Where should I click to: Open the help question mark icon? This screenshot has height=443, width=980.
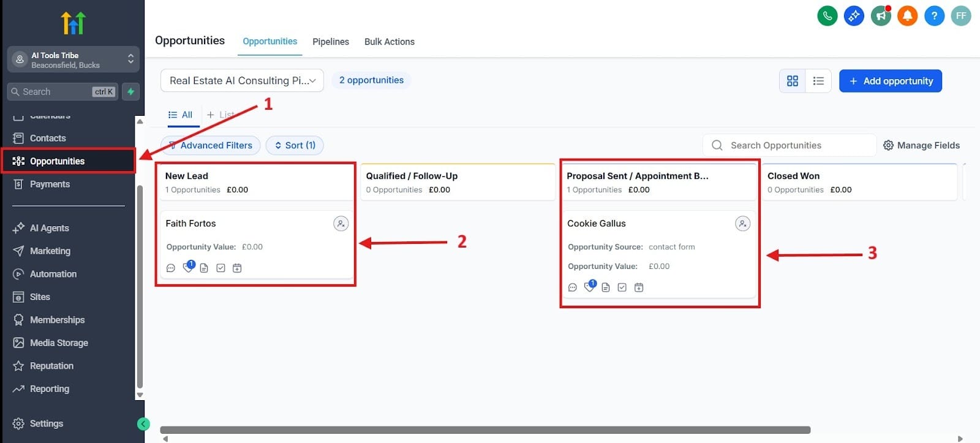tap(934, 16)
